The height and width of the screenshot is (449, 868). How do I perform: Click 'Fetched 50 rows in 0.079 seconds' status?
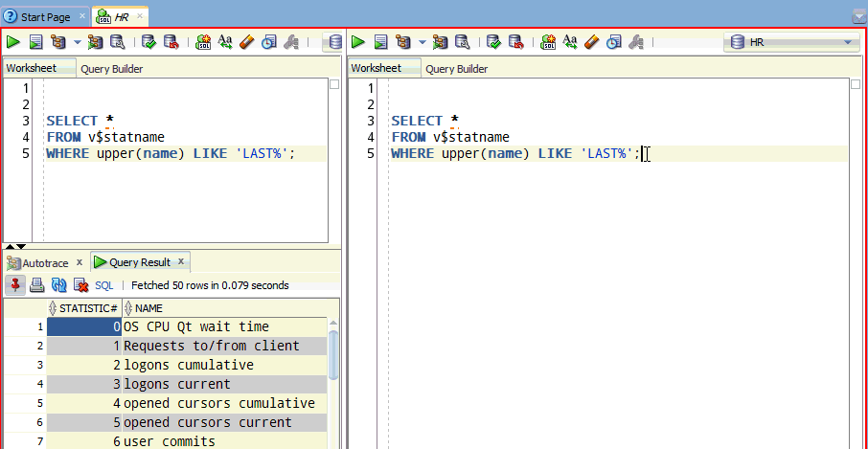tap(210, 286)
